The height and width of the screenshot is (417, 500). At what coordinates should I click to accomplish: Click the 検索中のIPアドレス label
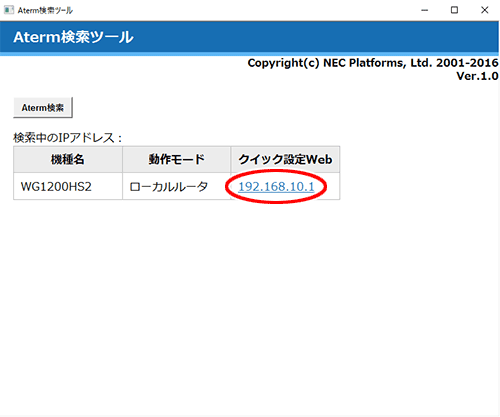coord(68,138)
